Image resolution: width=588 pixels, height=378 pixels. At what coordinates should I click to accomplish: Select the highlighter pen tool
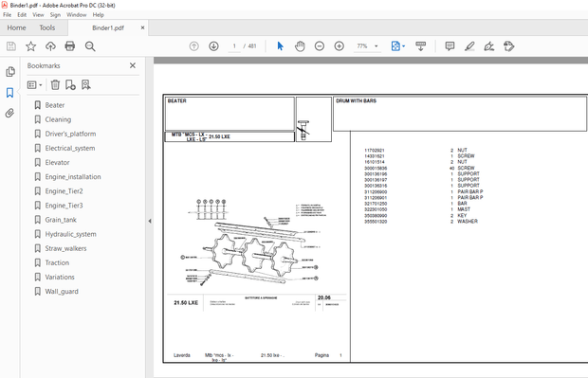(x=469, y=46)
